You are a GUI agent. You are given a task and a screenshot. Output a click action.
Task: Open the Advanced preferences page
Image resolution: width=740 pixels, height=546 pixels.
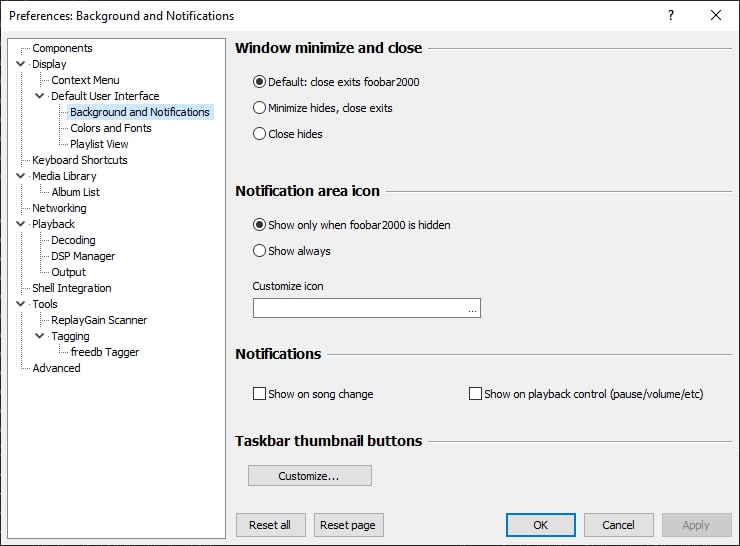(x=56, y=368)
